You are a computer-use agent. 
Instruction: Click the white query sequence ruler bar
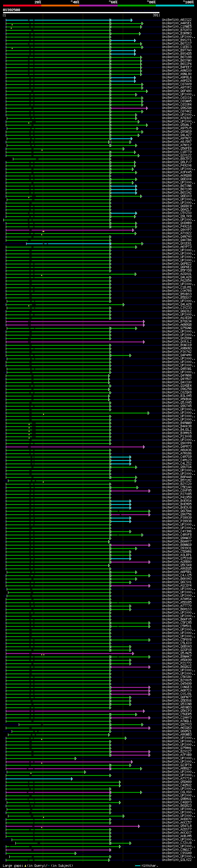click(x=81, y=13)
